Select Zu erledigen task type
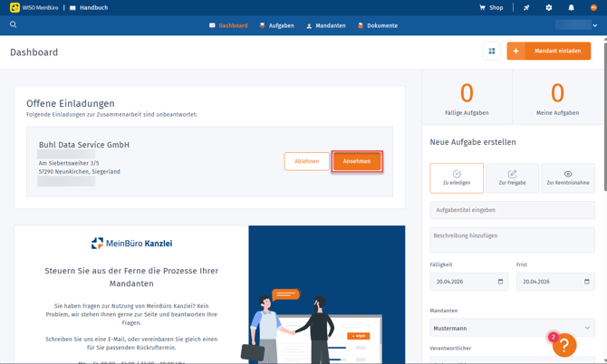The image size is (607, 364). coord(457,178)
